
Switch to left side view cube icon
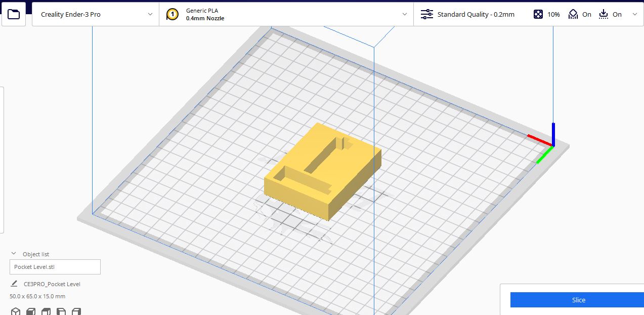click(x=61, y=311)
